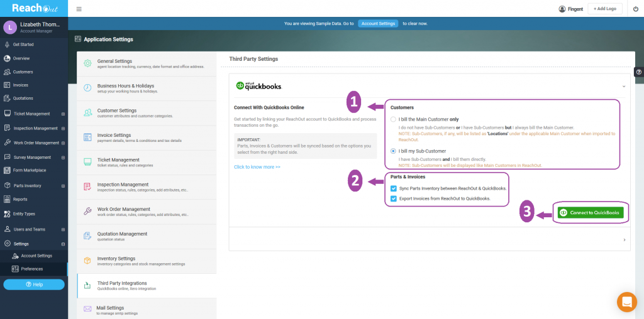Screen dimensions: 644x319
Task: Click the Lizabeth user avatar
Action: [10, 28]
